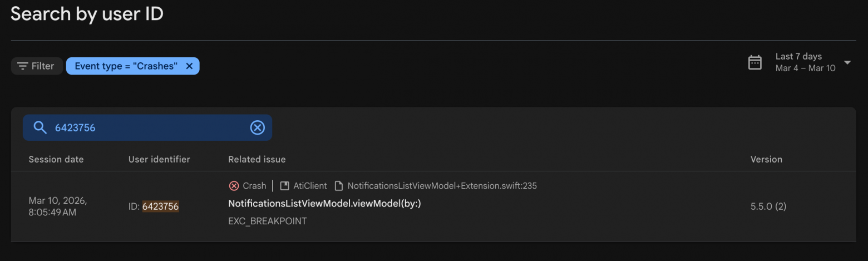Image resolution: width=868 pixels, height=261 pixels.
Task: Click the Version column header
Action: [766, 159]
